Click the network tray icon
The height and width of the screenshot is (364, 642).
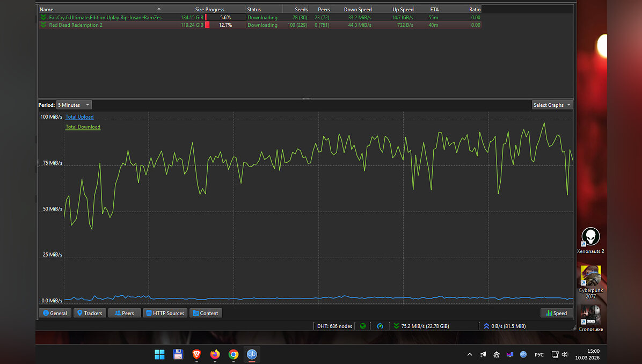[x=555, y=354]
